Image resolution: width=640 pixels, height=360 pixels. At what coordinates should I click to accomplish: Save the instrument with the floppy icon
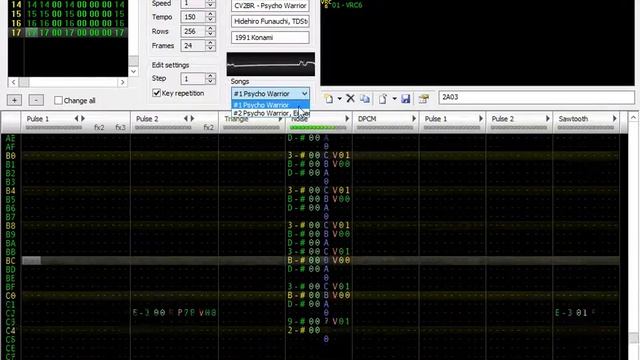405,99
